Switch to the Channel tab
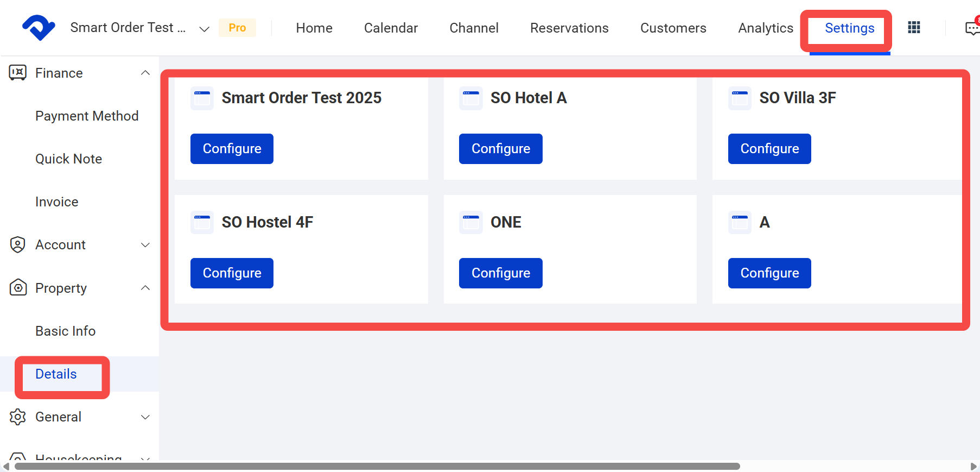The image size is (980, 472). (x=474, y=28)
